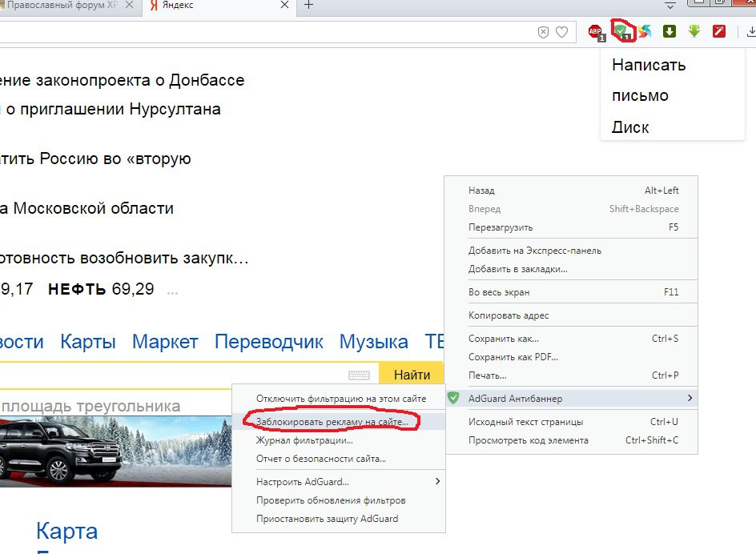Open the Карта link below the banner

67,532
